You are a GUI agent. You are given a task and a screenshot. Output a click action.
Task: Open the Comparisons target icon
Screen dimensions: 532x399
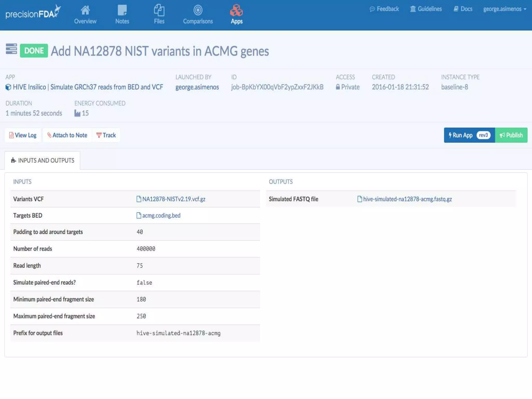(x=198, y=11)
